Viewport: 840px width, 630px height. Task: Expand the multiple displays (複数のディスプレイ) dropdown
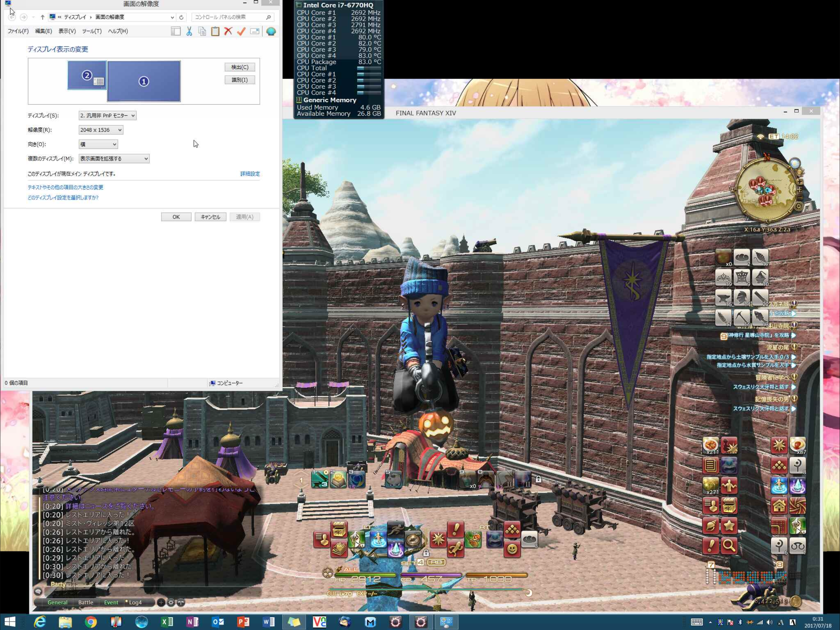[114, 159]
